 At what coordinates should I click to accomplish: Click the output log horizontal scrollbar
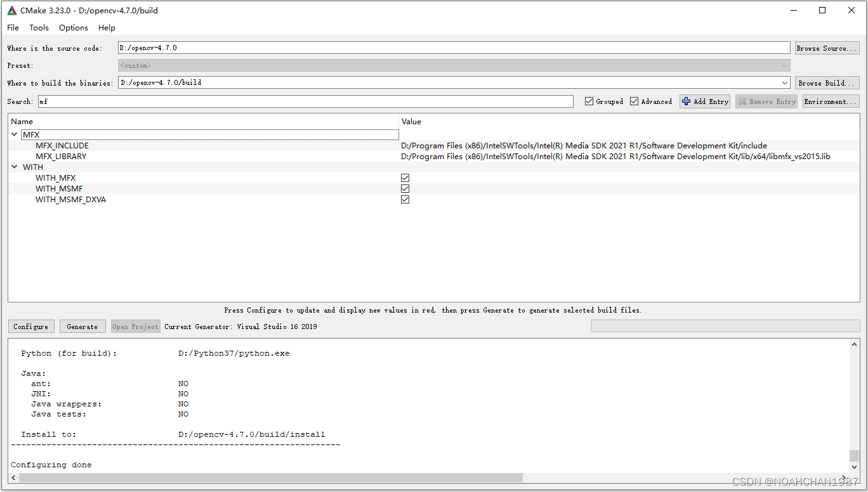271,478
